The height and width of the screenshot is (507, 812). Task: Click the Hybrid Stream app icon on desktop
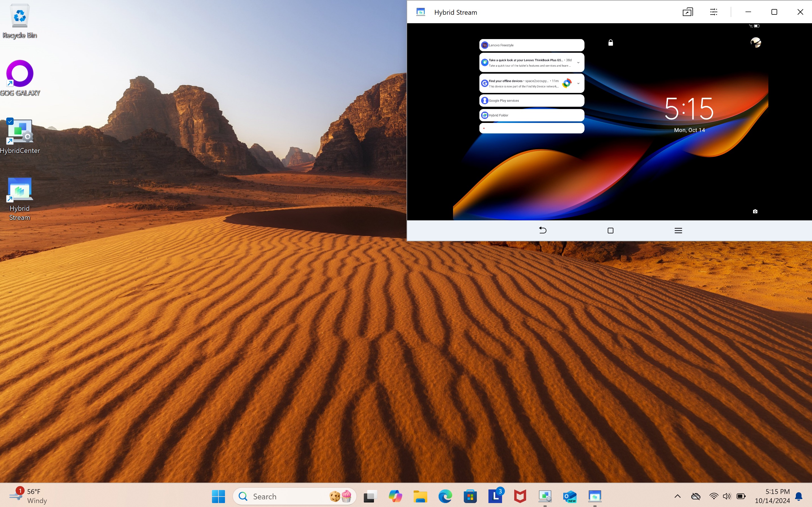pos(20,189)
